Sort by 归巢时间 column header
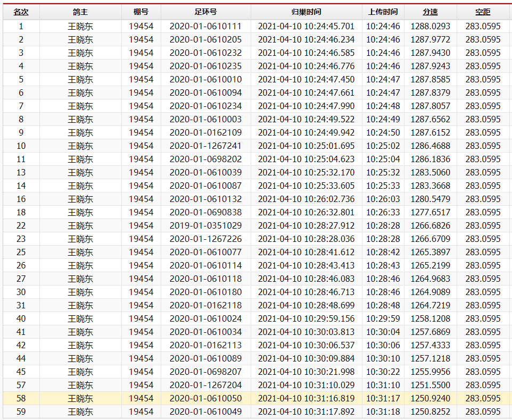512x420 pixels. click(306, 12)
